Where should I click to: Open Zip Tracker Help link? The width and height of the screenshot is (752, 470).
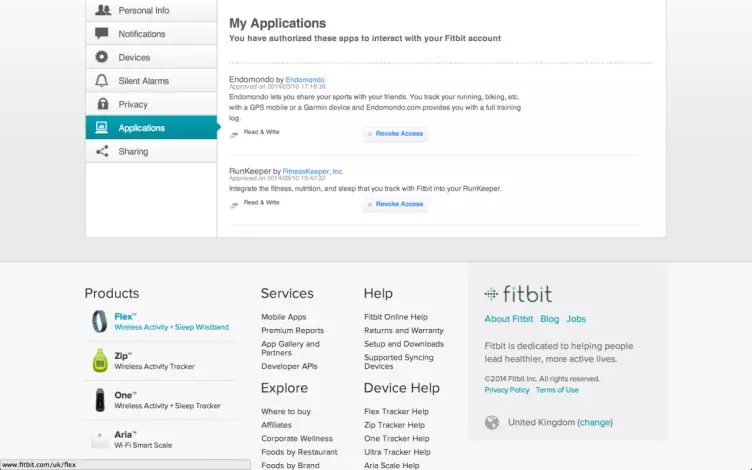tap(394, 425)
